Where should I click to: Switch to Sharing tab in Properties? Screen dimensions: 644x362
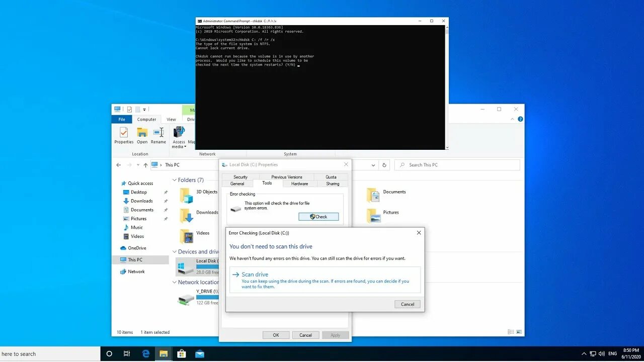pyautogui.click(x=333, y=184)
